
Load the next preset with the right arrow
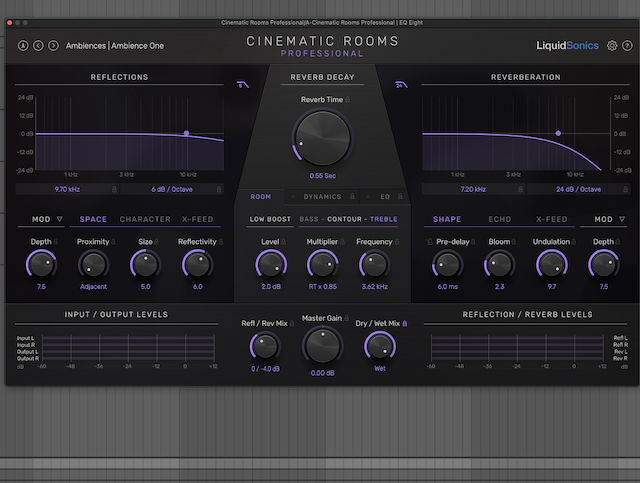(53, 46)
